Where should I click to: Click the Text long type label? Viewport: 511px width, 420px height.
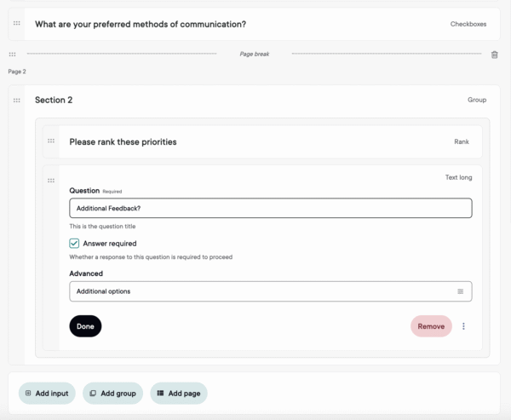tap(458, 178)
